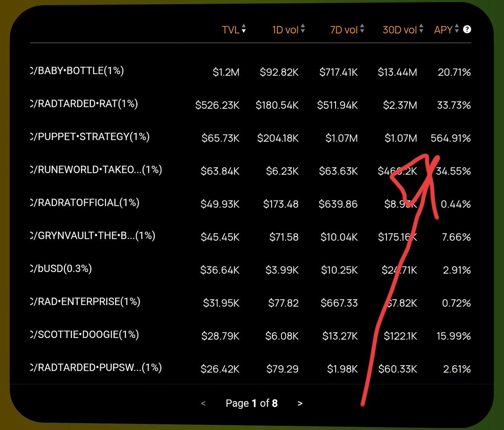Click the $13.44M 30D volume cell
504x430 pixels.
tap(397, 72)
